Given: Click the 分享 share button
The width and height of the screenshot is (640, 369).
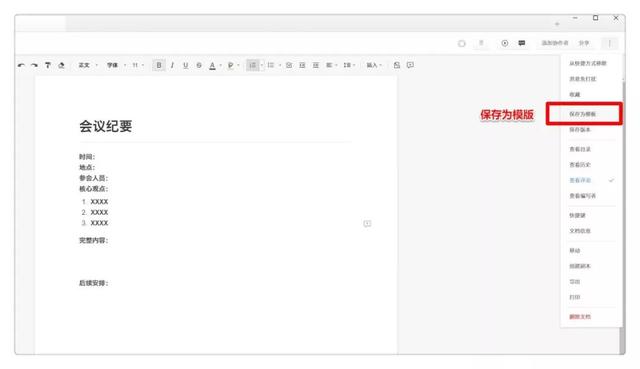Looking at the screenshot, I should tap(584, 43).
